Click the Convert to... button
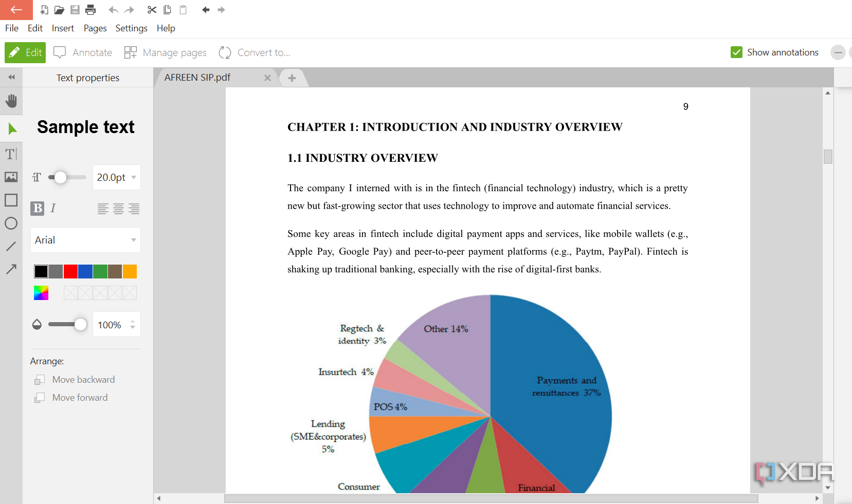The image size is (852, 504). [x=255, y=52]
